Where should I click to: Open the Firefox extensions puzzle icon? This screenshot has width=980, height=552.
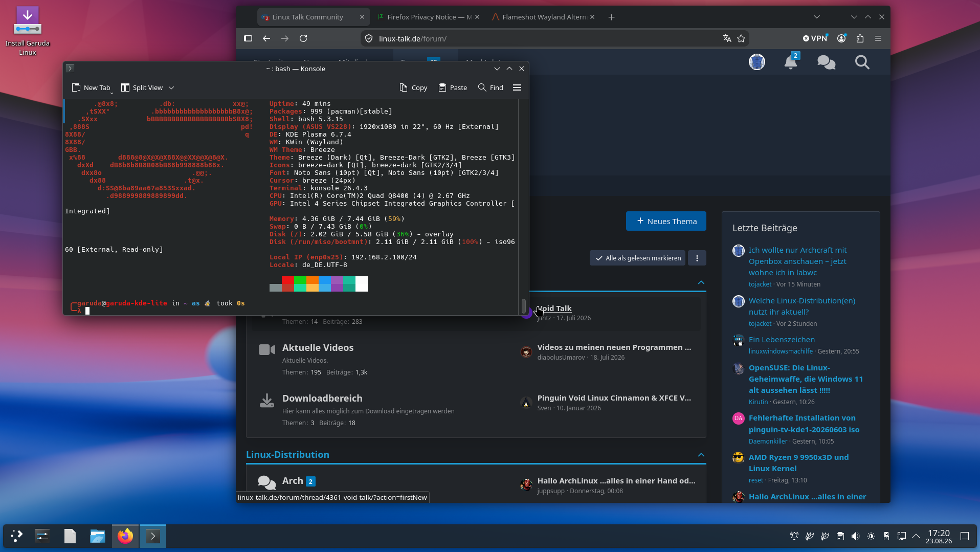[x=860, y=38]
